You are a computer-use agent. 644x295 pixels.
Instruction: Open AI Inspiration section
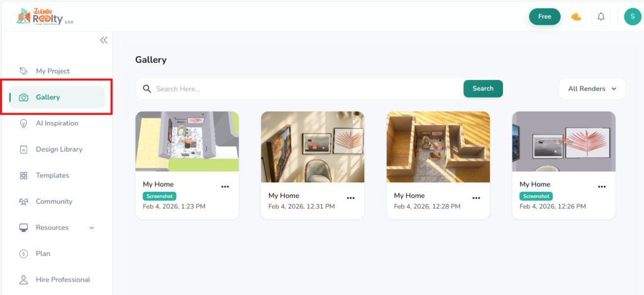[57, 123]
